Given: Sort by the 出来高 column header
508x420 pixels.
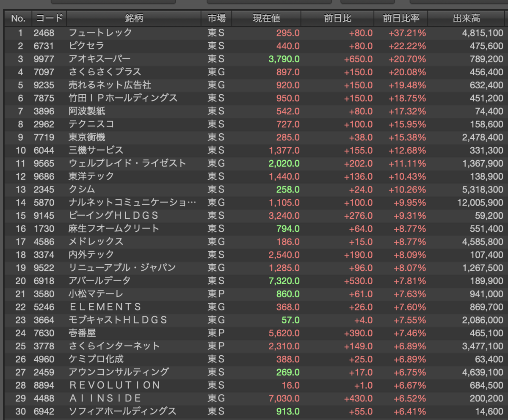Looking at the screenshot, I should pos(467,19).
